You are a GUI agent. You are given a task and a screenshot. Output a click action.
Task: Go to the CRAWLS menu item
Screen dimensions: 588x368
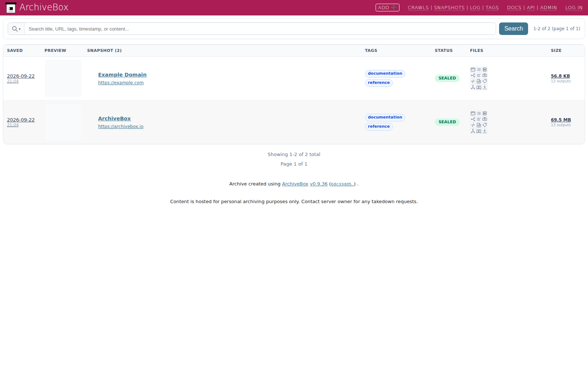418,8
